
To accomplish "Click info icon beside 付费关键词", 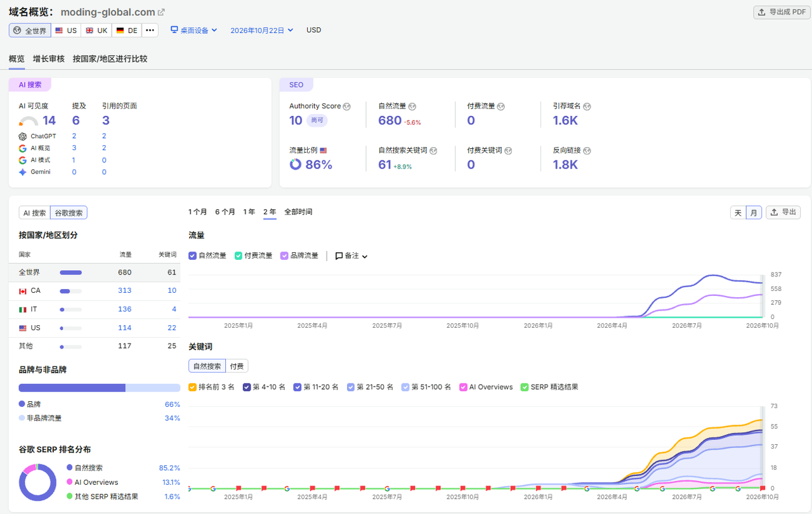I will (508, 151).
